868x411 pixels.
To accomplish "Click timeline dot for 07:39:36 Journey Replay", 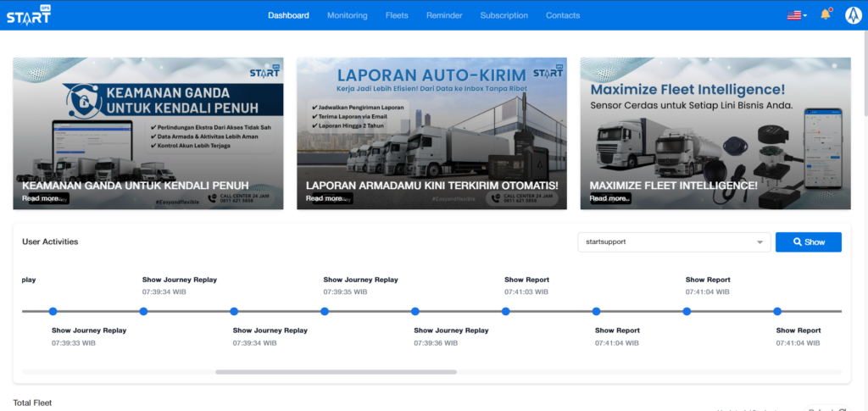I will [415, 312].
